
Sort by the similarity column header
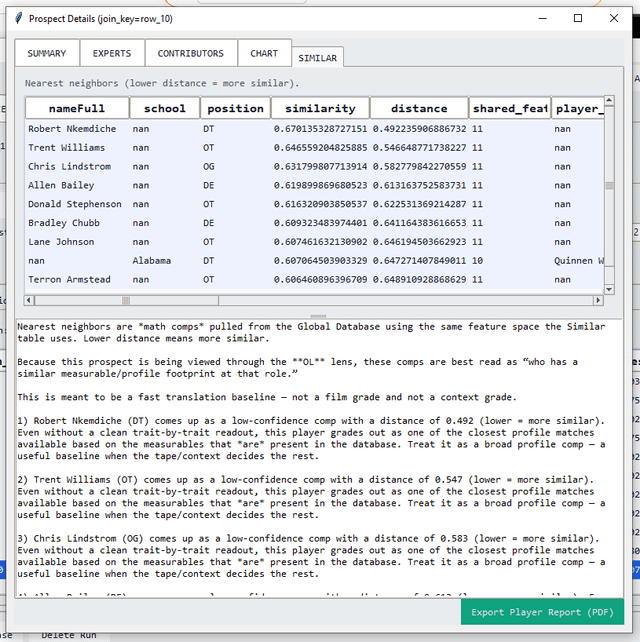point(320,108)
